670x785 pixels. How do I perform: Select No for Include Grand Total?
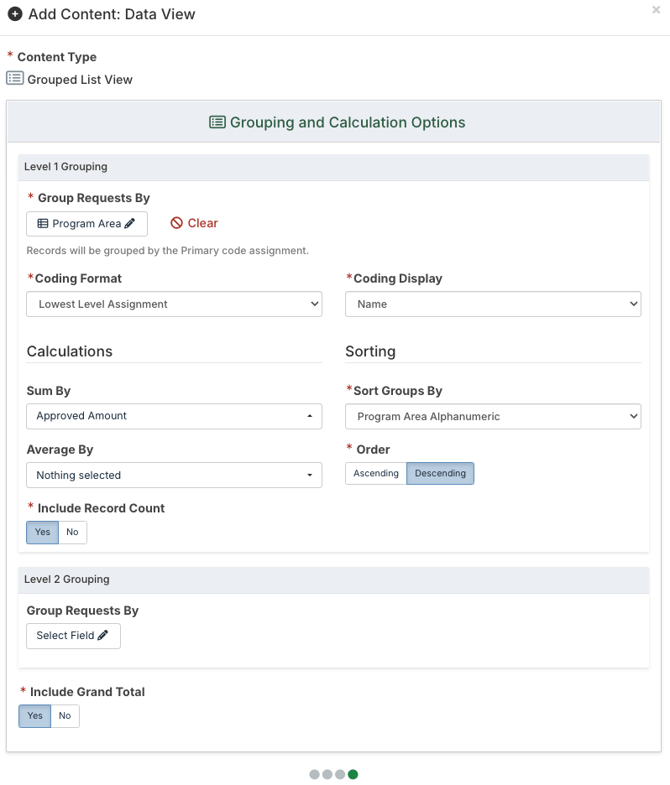pyautogui.click(x=65, y=716)
